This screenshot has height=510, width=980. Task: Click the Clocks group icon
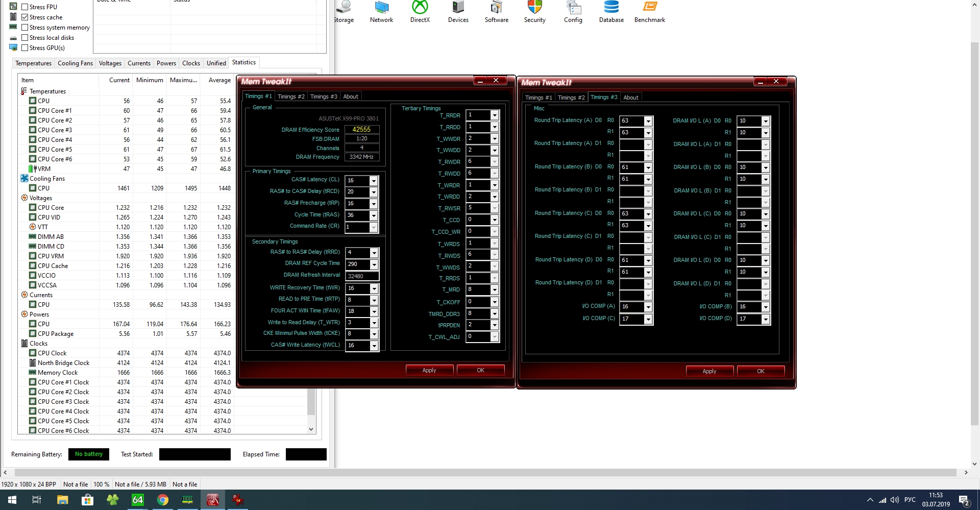pyautogui.click(x=24, y=343)
